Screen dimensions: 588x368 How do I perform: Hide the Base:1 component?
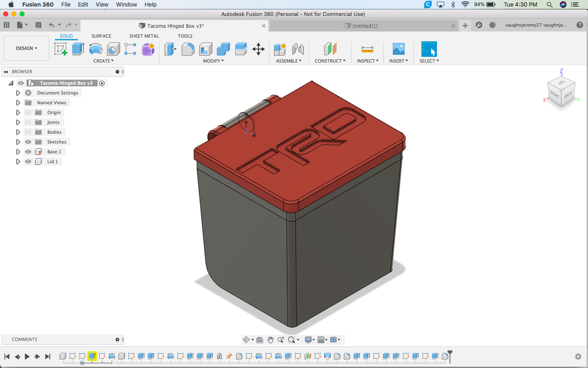coord(28,152)
